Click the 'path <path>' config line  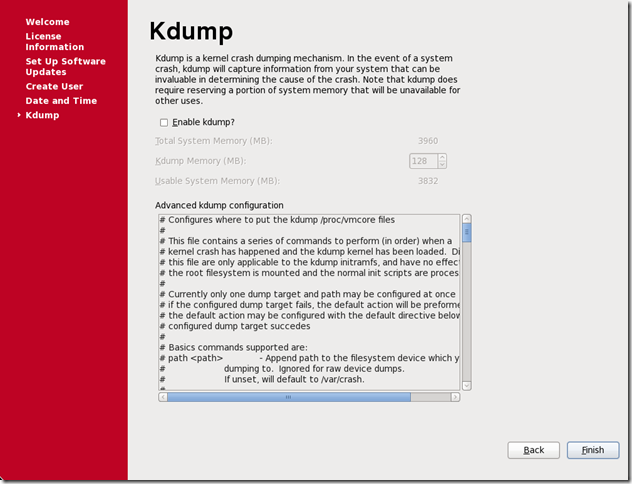309,358
